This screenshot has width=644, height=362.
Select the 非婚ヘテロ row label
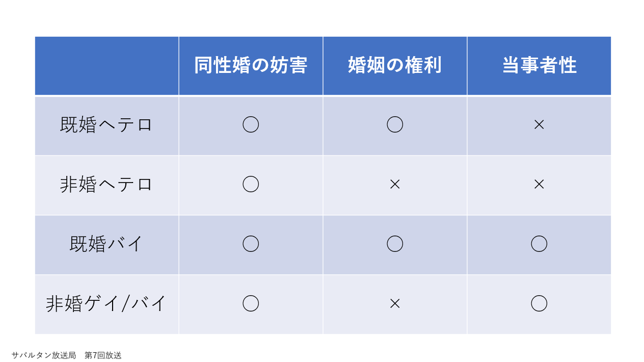pyautogui.click(x=106, y=184)
